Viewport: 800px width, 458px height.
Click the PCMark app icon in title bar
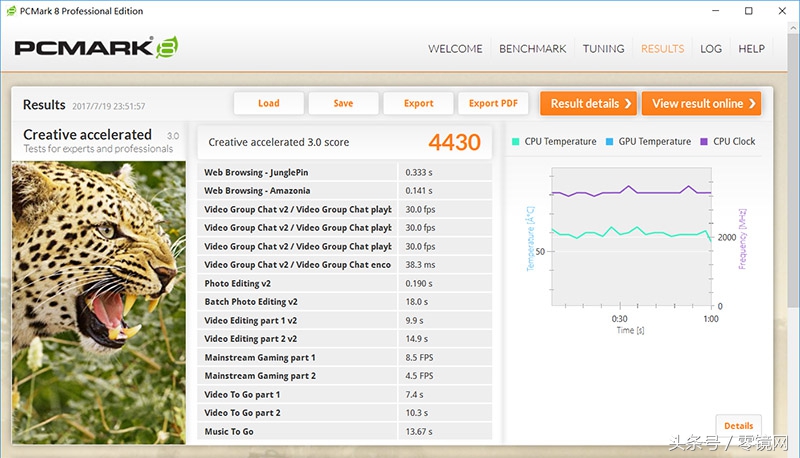coord(11,11)
